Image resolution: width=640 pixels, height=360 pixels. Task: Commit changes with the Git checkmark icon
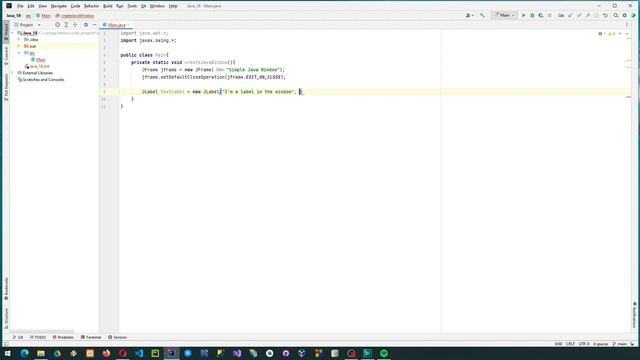[x=579, y=16]
